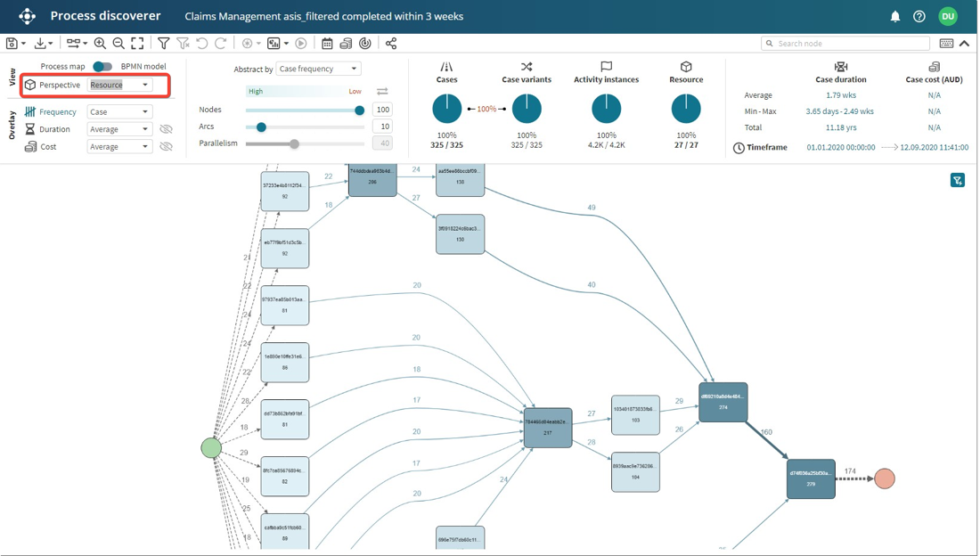Viewport: 980px width, 556px height.
Task: Click the zoom in magnifier icon
Action: [100, 43]
